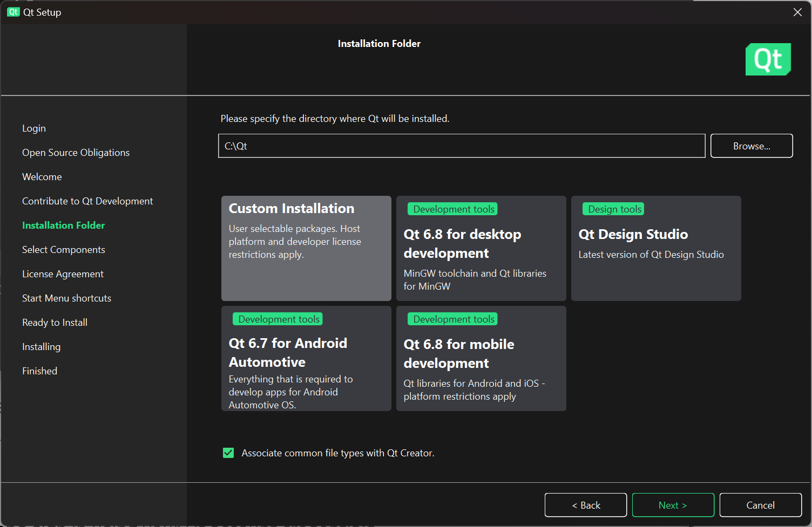Toggle the Associate common file types checkbox
The image size is (812, 527).
228,453
